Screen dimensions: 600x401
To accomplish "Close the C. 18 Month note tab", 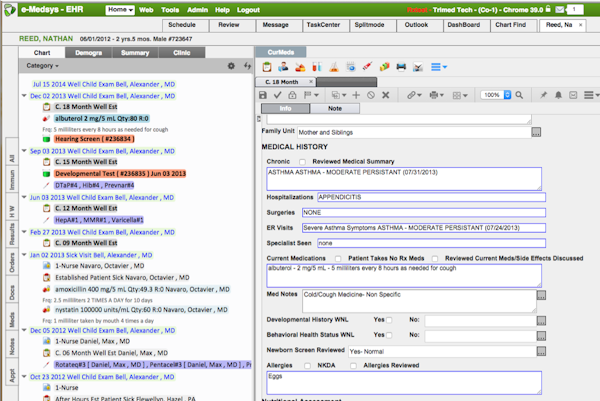I will coord(311,82).
